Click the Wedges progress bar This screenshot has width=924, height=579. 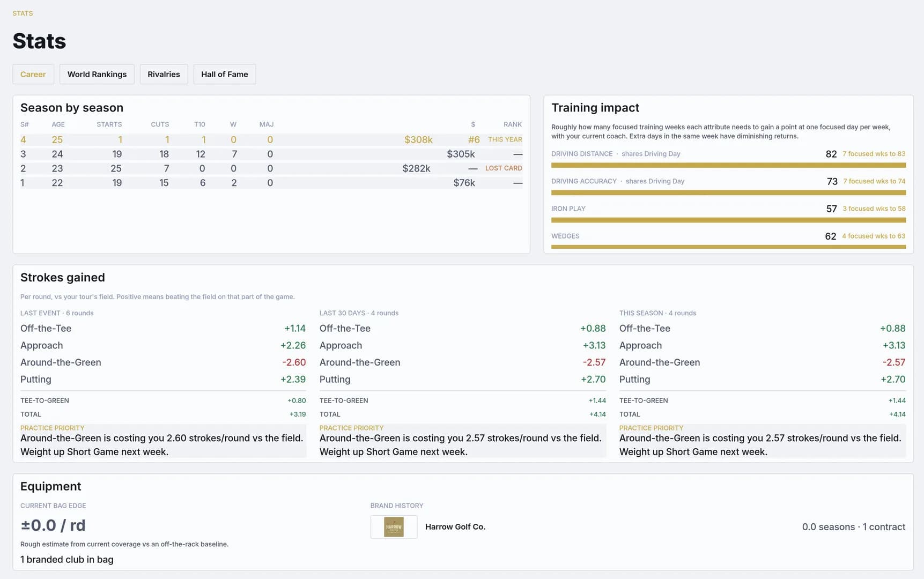coord(728,247)
